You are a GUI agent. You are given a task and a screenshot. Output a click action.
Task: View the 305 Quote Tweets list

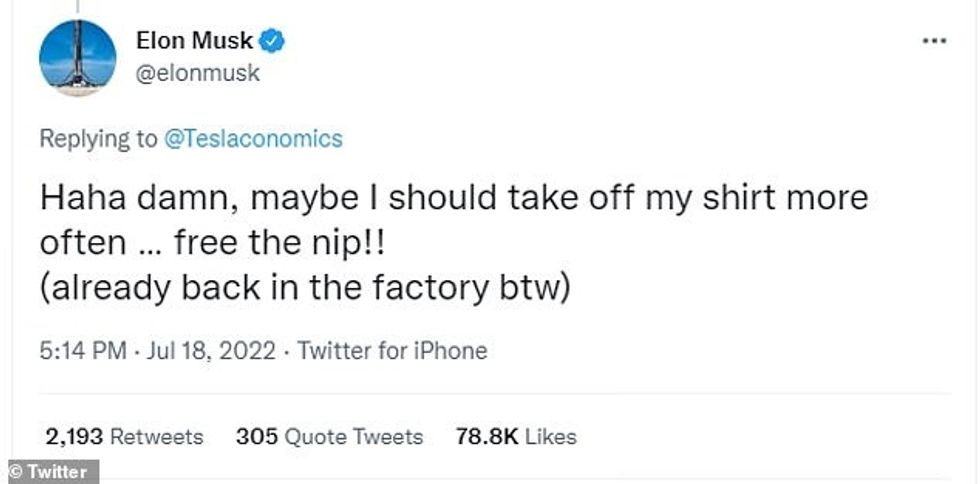tap(329, 437)
